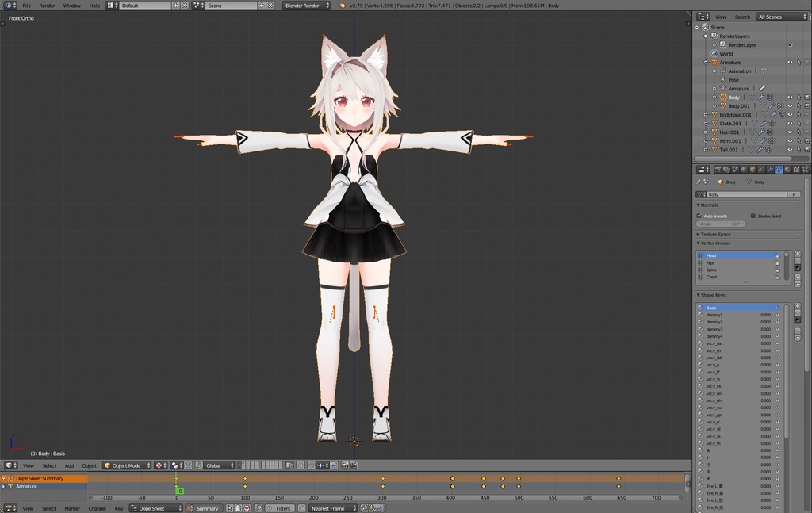Open the Modifiers properties tab
This screenshot has width=812, height=513.
point(770,170)
